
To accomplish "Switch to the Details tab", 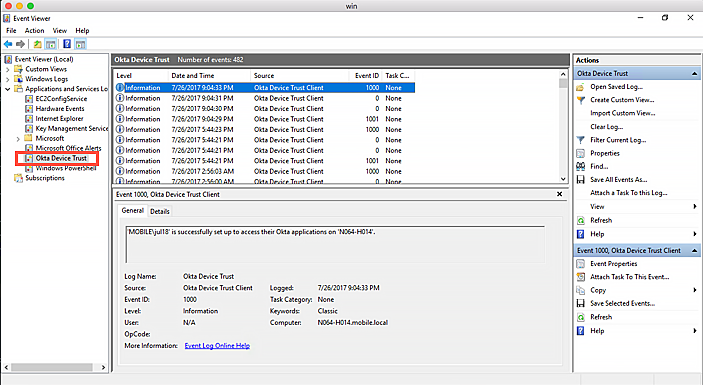I will (x=160, y=211).
